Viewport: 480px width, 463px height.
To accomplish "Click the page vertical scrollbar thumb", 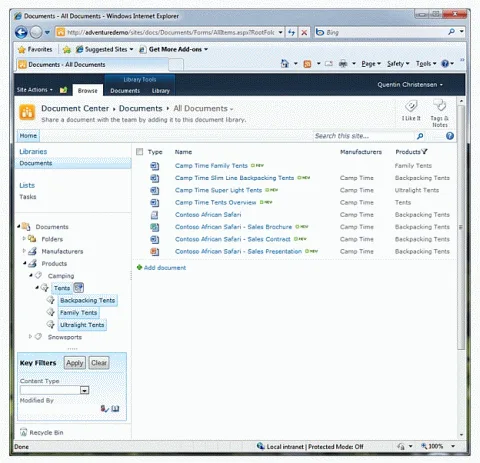I will (461, 227).
